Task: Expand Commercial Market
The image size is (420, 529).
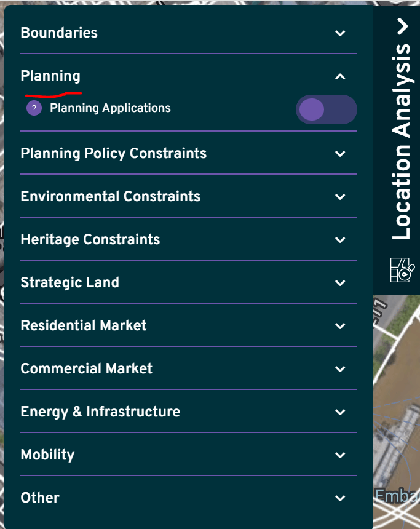Action: tap(340, 369)
